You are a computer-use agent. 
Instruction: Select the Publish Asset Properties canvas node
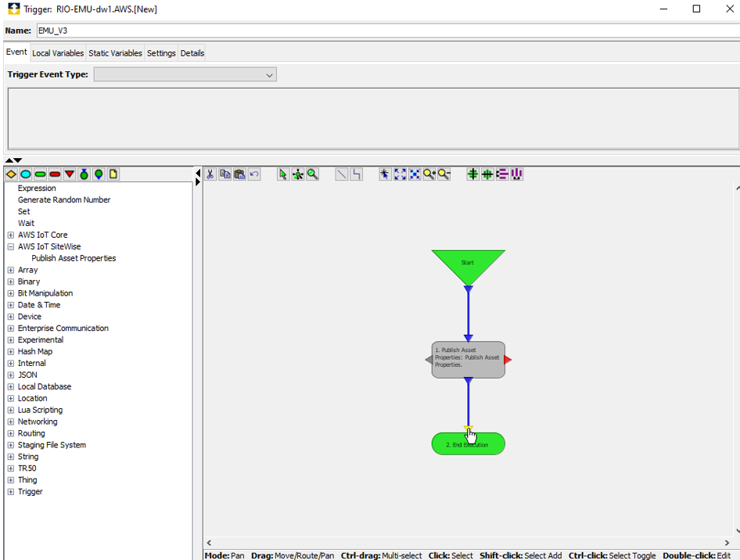click(468, 360)
